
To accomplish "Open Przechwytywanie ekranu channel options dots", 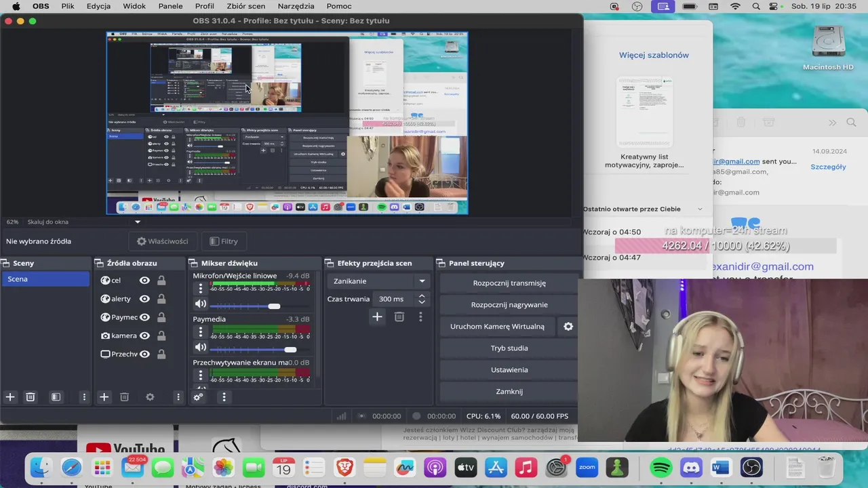I will tap(201, 375).
